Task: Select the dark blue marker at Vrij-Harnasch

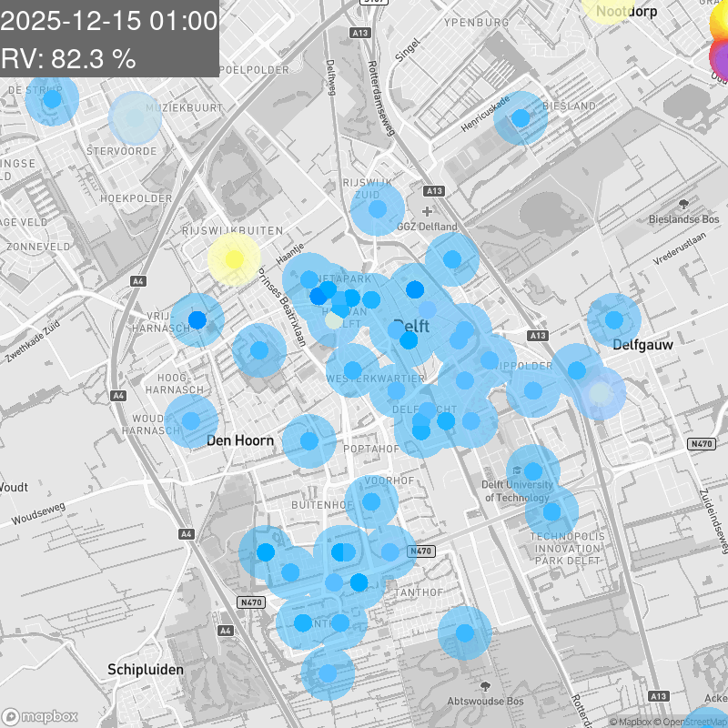Action: point(197,320)
